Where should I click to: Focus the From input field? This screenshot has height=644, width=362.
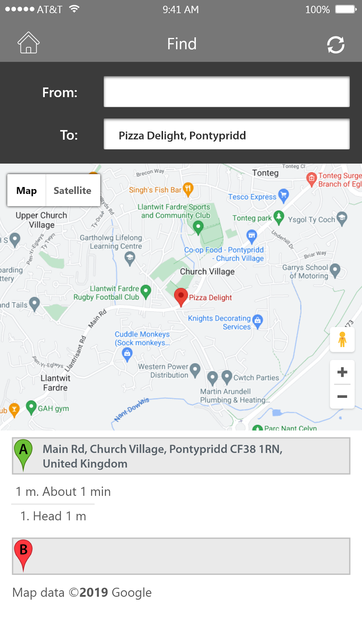coord(227,92)
